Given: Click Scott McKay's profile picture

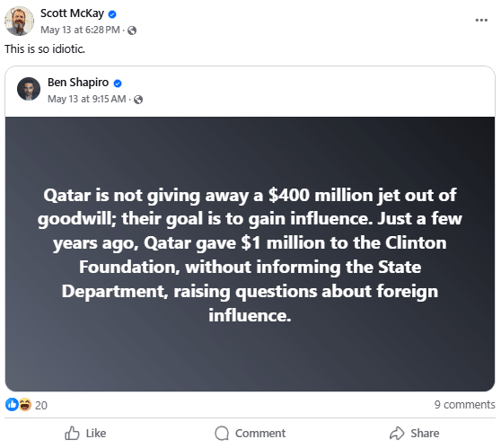Looking at the screenshot, I should pos(19,21).
